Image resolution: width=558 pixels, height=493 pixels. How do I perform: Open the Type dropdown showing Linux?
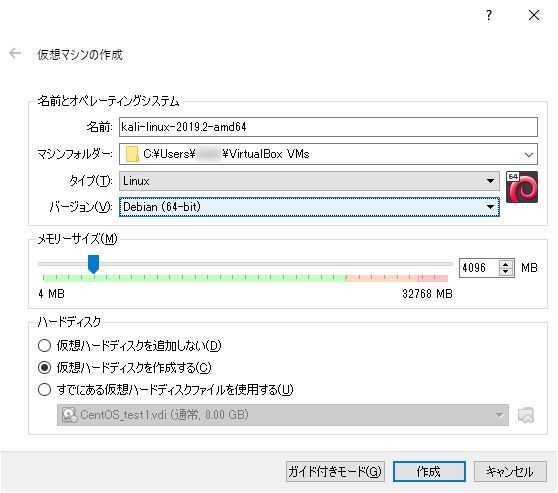tap(309, 181)
